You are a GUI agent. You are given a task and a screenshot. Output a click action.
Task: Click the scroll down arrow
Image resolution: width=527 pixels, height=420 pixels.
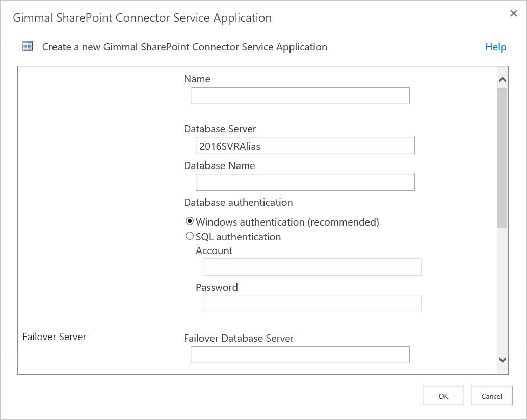(x=502, y=360)
